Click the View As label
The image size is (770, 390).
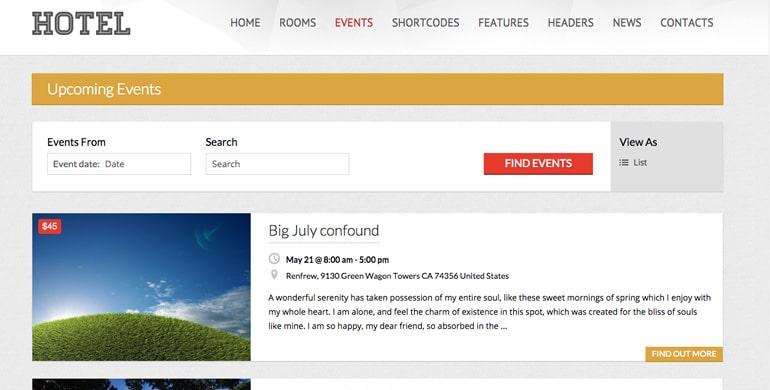pos(638,142)
